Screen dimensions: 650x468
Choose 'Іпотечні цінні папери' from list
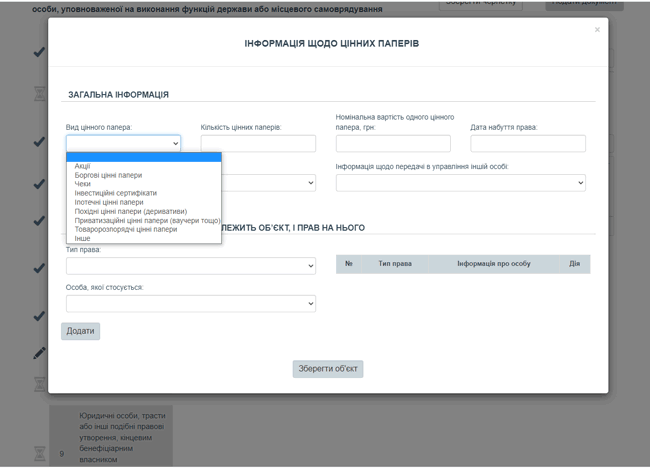coord(109,202)
